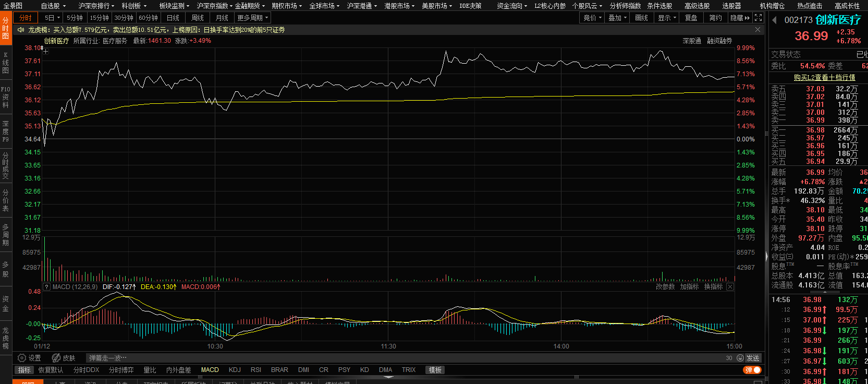Switch to the 日线 daily chart tab
This screenshot has width=868, height=384.
click(173, 18)
